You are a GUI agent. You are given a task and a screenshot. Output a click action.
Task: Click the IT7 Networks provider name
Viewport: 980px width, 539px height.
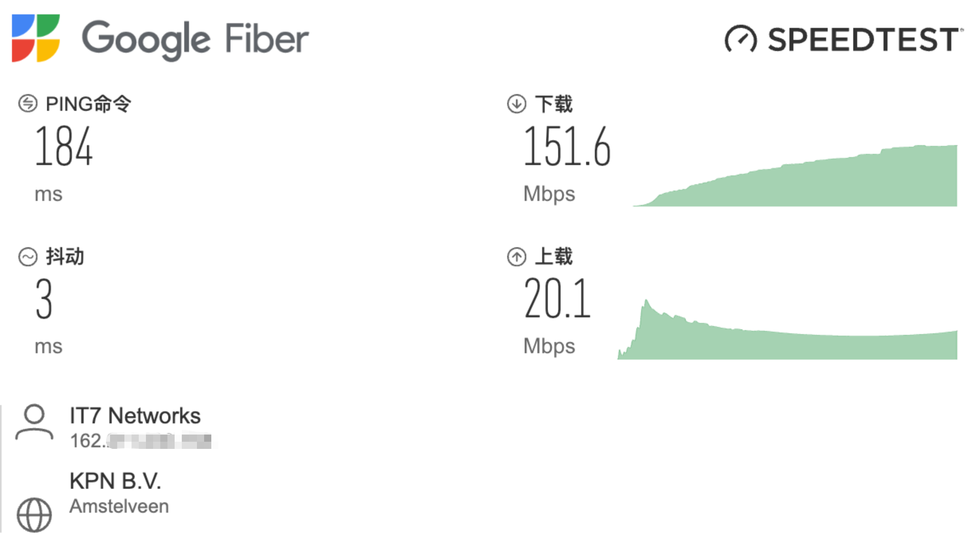coord(135,416)
